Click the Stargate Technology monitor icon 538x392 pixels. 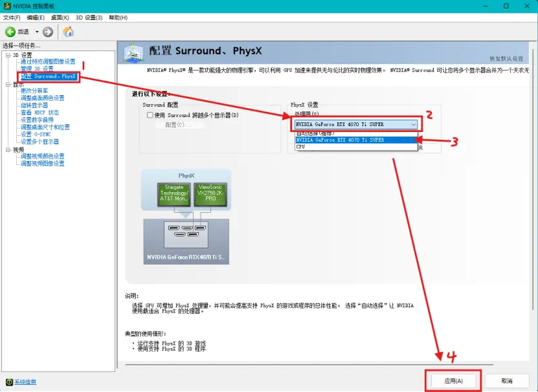tap(174, 195)
